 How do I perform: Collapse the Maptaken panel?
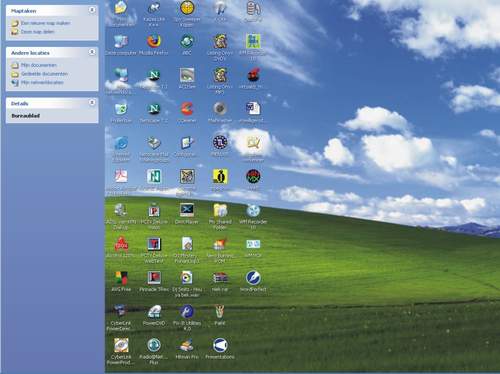click(92, 10)
